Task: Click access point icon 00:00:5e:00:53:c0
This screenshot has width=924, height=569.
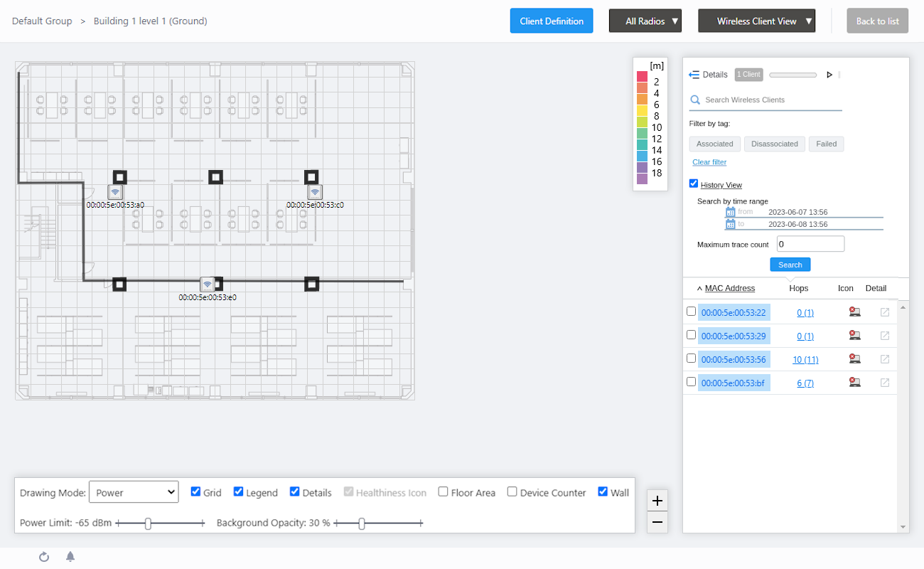Action: pyautogui.click(x=315, y=192)
